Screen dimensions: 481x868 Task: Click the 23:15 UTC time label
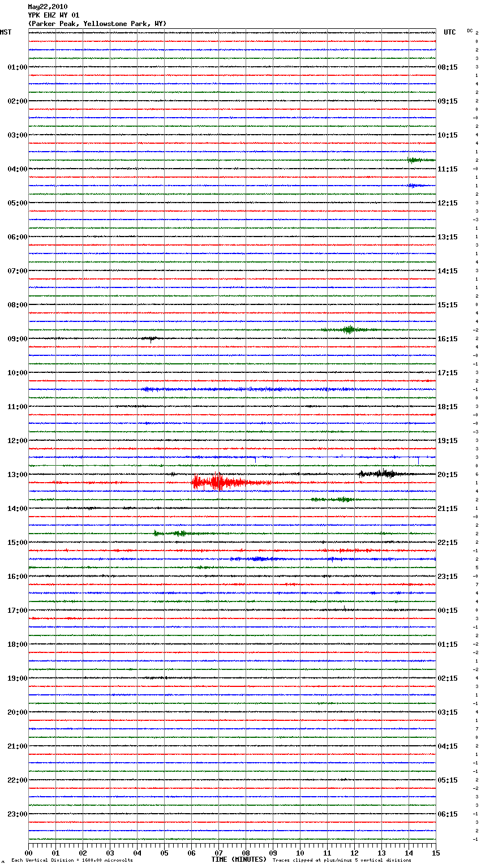[x=448, y=577]
